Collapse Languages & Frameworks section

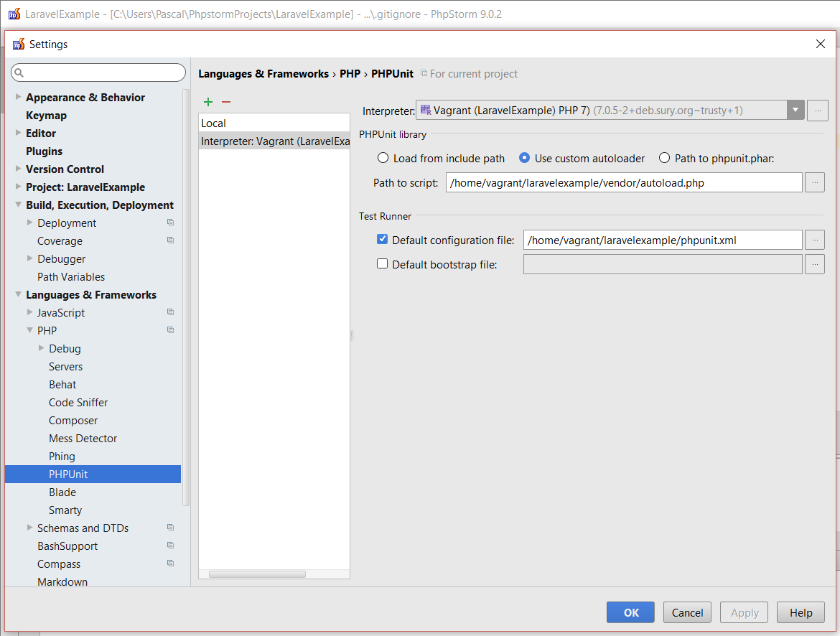point(18,294)
